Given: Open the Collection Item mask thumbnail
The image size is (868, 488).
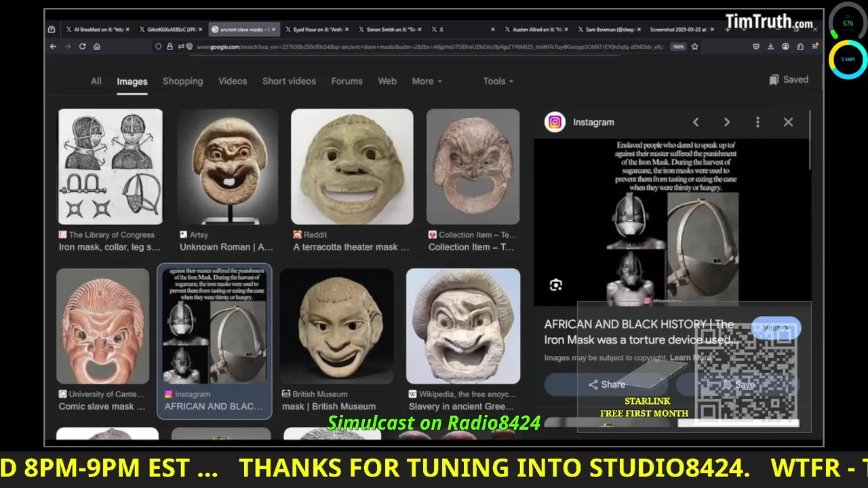Looking at the screenshot, I should coord(473,167).
